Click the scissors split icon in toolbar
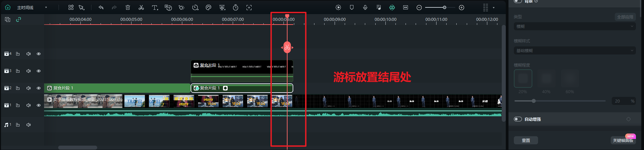This screenshot has width=644, height=150. pyautogui.click(x=141, y=7)
